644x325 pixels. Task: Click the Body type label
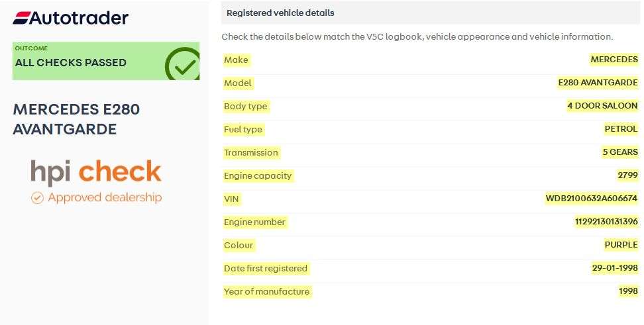tap(245, 106)
